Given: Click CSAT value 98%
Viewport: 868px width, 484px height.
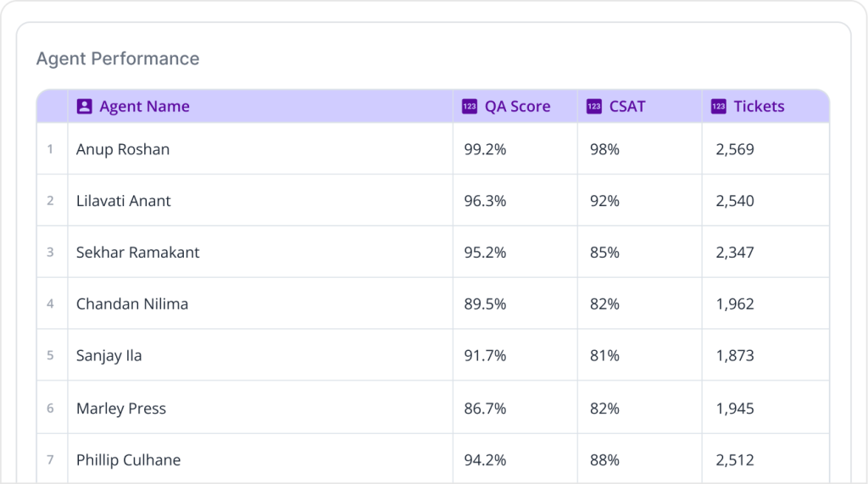Looking at the screenshot, I should coord(604,149).
